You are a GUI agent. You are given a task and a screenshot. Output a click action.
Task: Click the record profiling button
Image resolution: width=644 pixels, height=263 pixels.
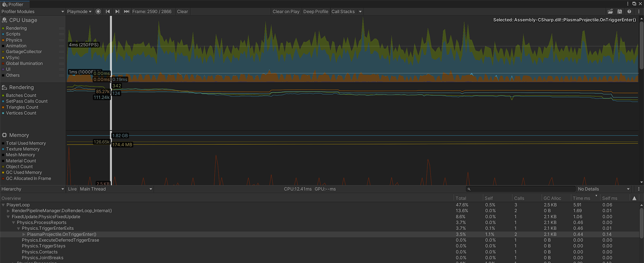tap(98, 12)
